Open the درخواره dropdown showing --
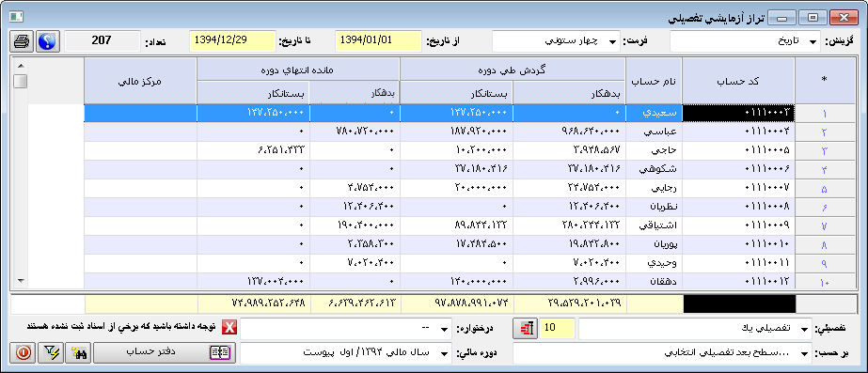Viewport: 868px width, 373px height. tap(346, 328)
